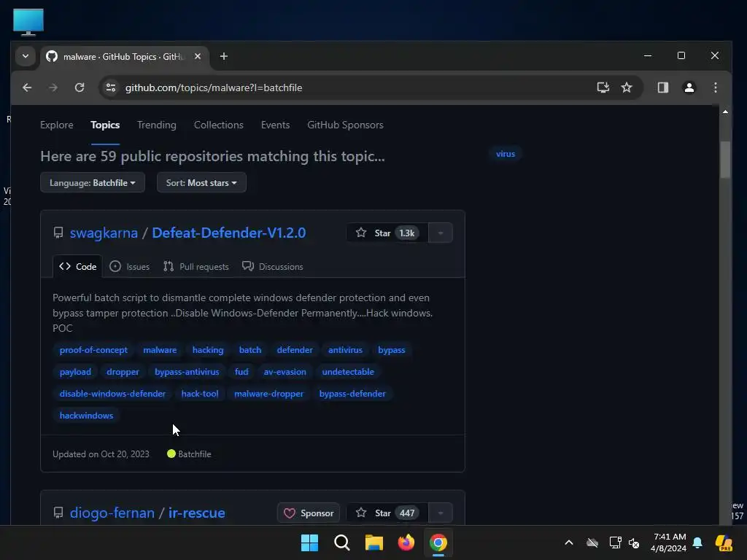Open the Issues tab of Defeat-Defender
The height and width of the screenshot is (560, 747).
(x=130, y=267)
